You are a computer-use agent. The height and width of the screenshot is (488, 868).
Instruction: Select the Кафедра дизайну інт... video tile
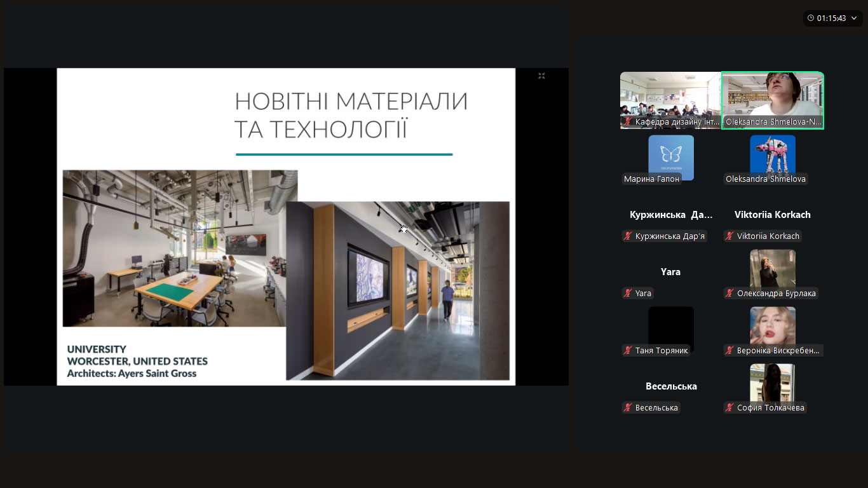pyautogui.click(x=670, y=95)
